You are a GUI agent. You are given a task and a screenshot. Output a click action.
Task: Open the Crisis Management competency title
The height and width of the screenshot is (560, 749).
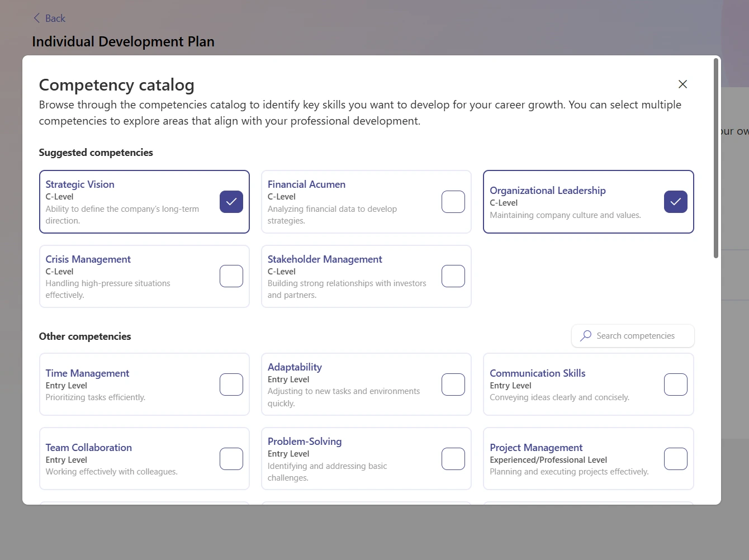coord(88,259)
